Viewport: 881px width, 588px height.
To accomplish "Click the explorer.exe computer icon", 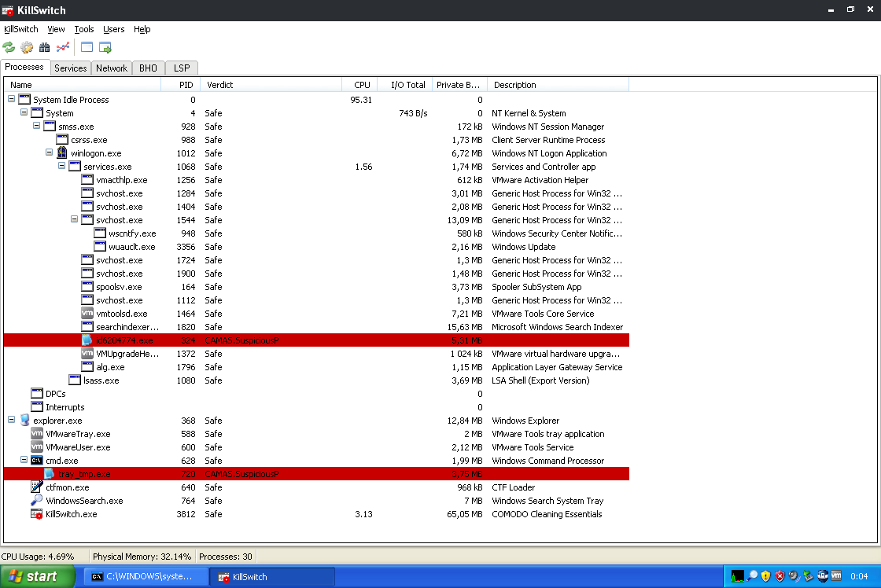I will [x=24, y=420].
